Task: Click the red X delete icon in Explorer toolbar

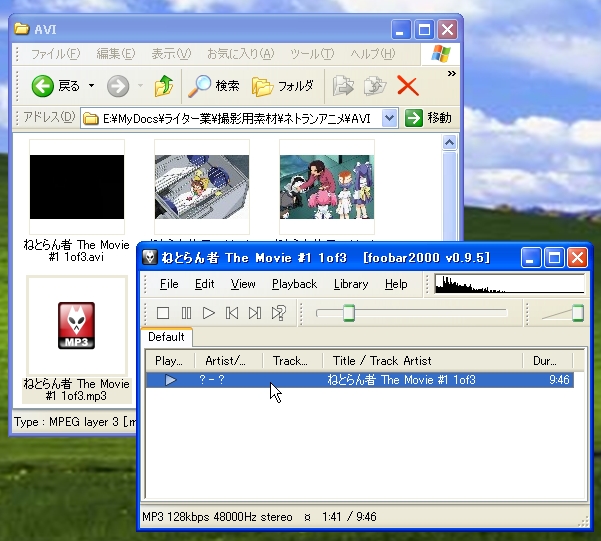Action: click(x=407, y=85)
